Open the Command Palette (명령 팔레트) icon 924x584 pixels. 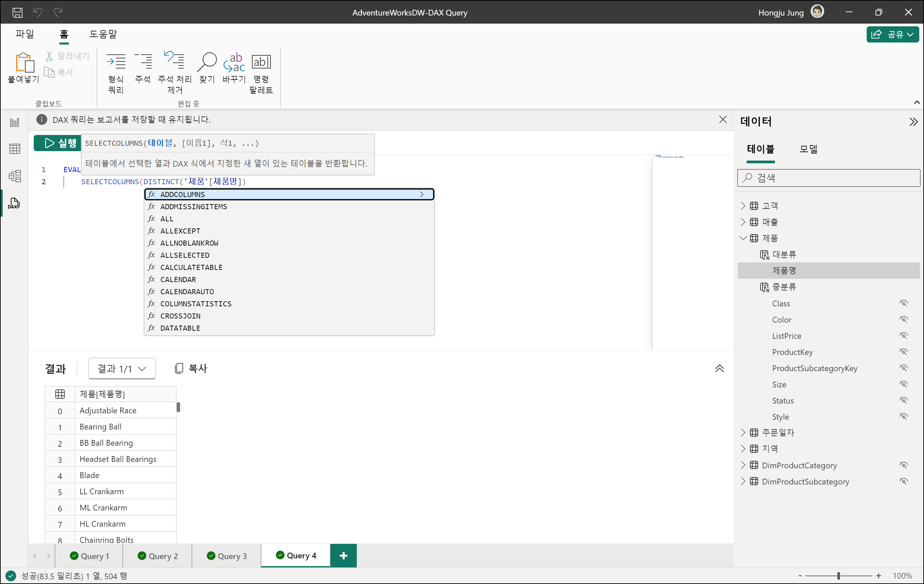click(x=261, y=62)
